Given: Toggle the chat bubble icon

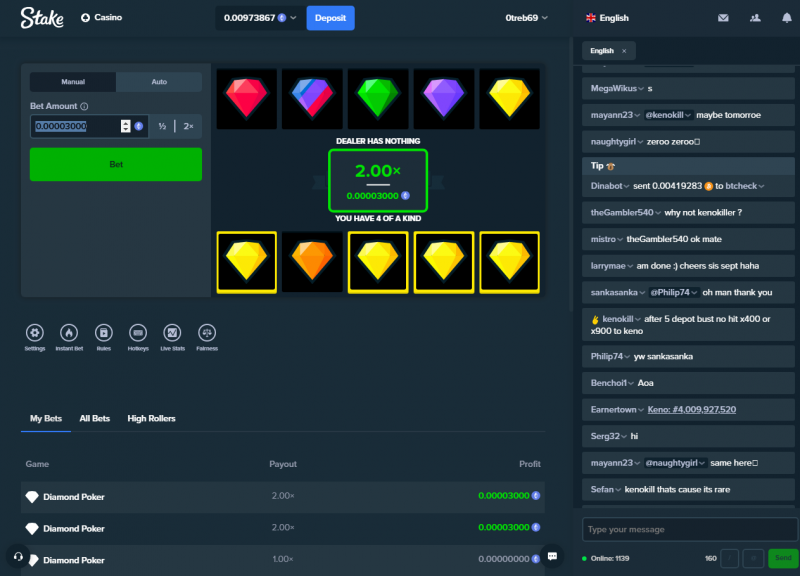Looking at the screenshot, I should tap(552, 556).
